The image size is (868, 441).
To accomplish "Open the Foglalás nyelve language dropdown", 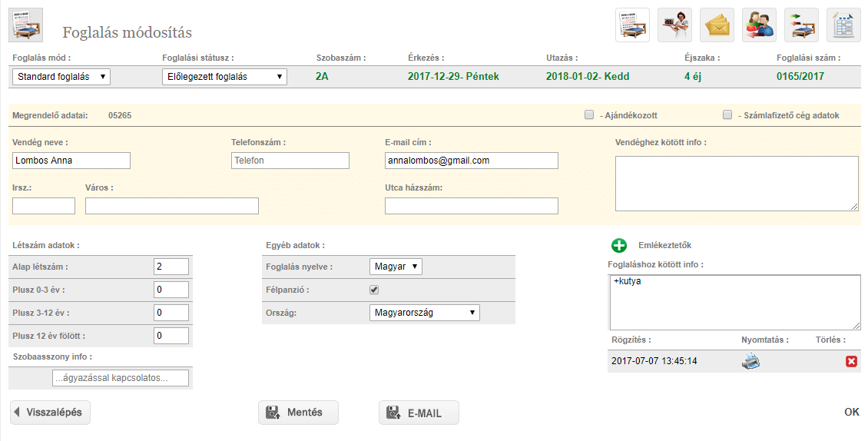I will point(396,267).
